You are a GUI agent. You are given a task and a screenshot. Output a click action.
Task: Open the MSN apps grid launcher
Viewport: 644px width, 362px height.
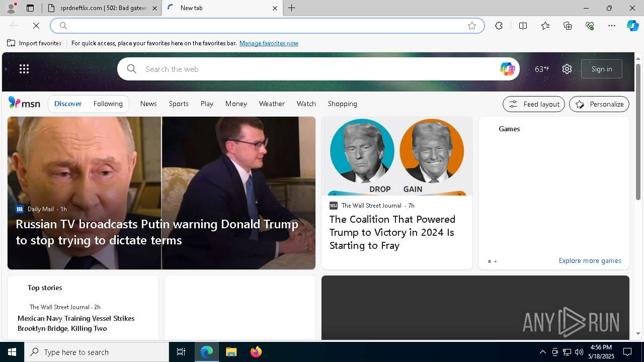click(x=24, y=69)
